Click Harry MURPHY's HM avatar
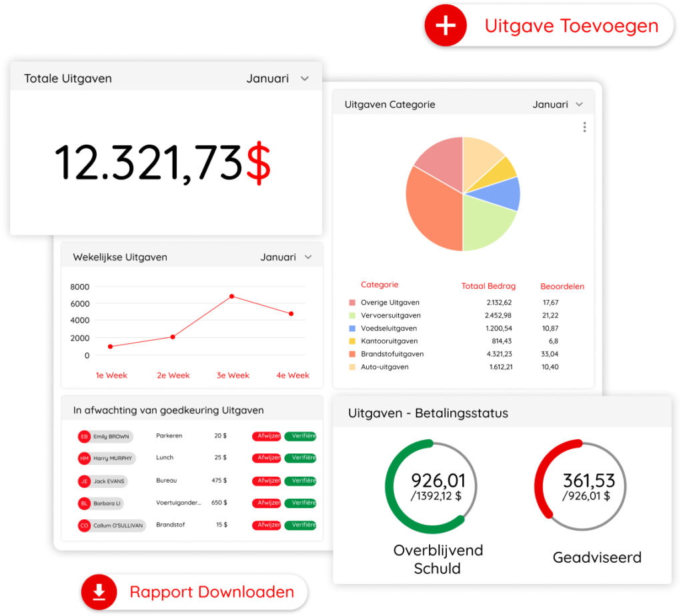The height and width of the screenshot is (616, 683). pyautogui.click(x=84, y=459)
